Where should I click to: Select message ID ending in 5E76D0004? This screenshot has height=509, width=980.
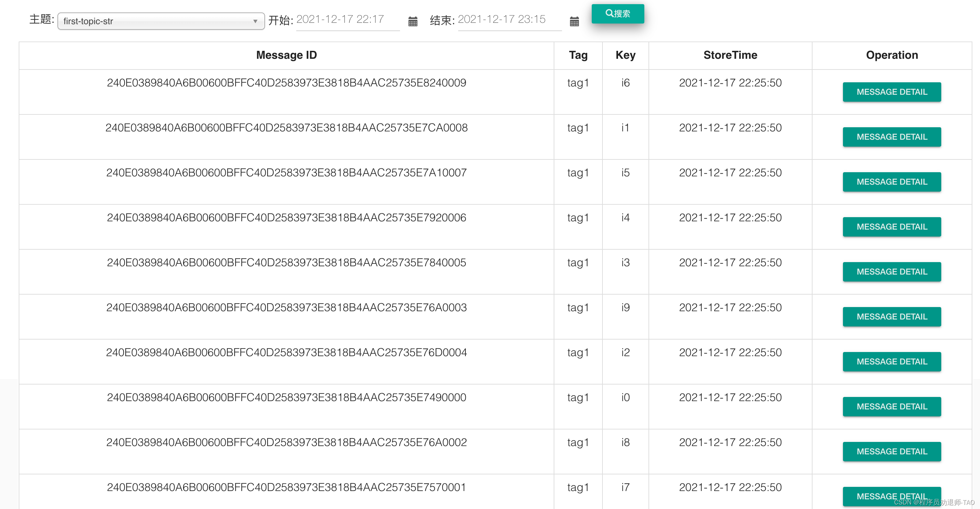[x=287, y=352]
